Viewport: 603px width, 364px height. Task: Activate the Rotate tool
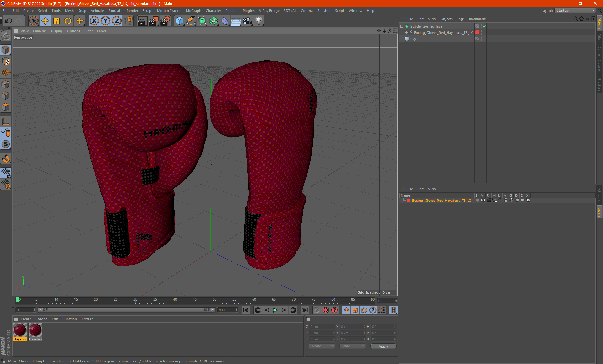68,21
